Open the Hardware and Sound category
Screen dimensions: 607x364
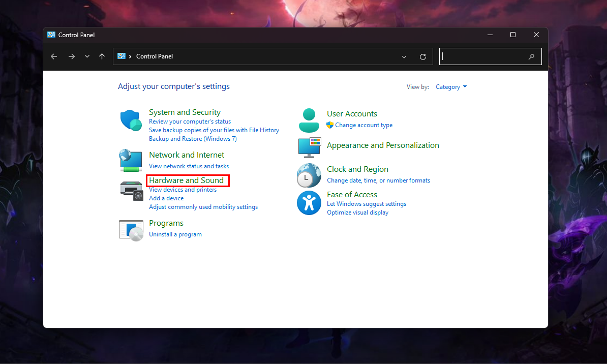click(186, 180)
